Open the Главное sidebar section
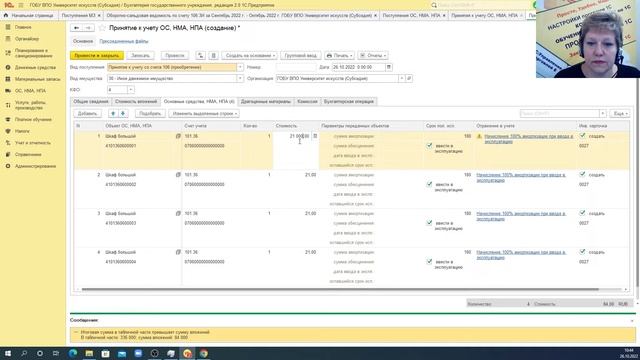This screenshot has height=360, width=640. [x=23, y=27]
